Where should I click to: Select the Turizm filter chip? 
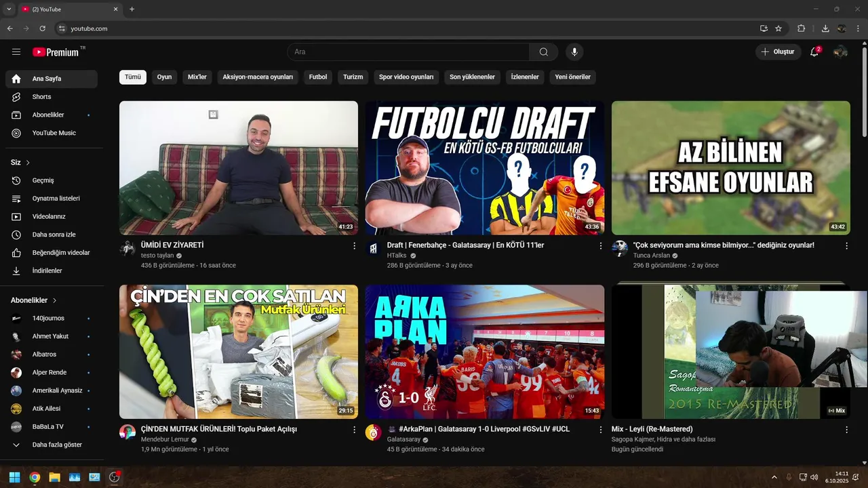tap(353, 77)
